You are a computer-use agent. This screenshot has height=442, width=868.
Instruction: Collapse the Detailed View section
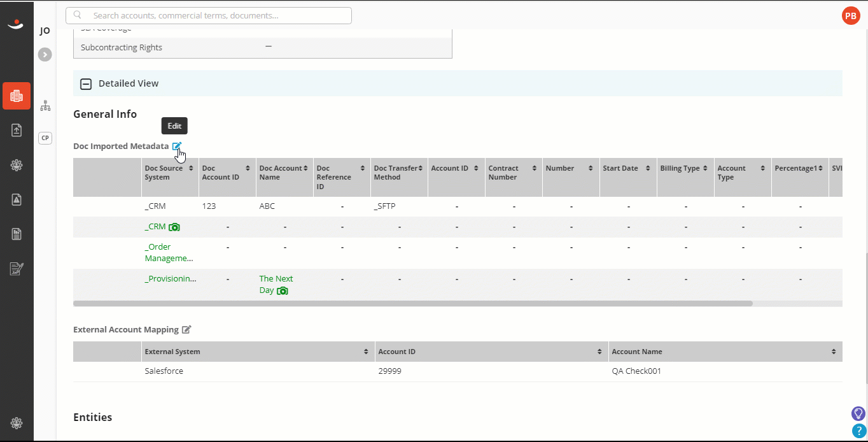click(x=85, y=83)
